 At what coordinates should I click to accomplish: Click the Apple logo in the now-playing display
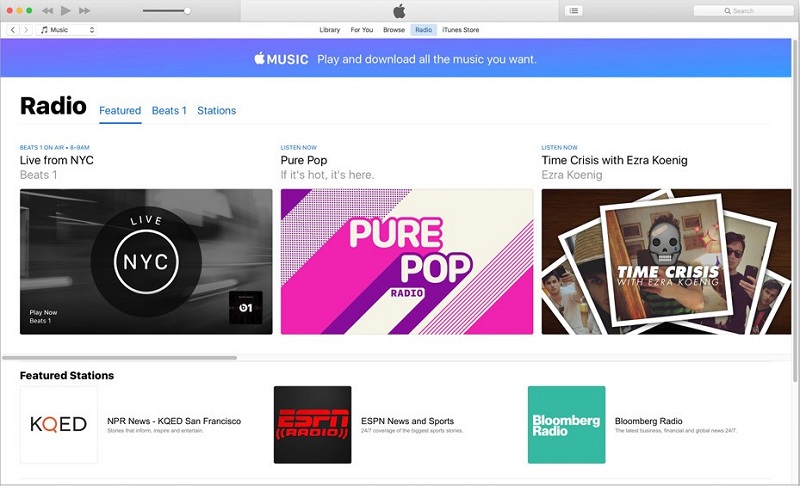pos(399,11)
